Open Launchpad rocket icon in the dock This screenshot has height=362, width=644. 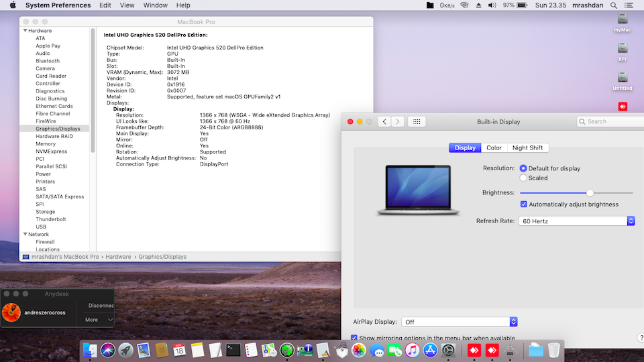tap(125, 349)
